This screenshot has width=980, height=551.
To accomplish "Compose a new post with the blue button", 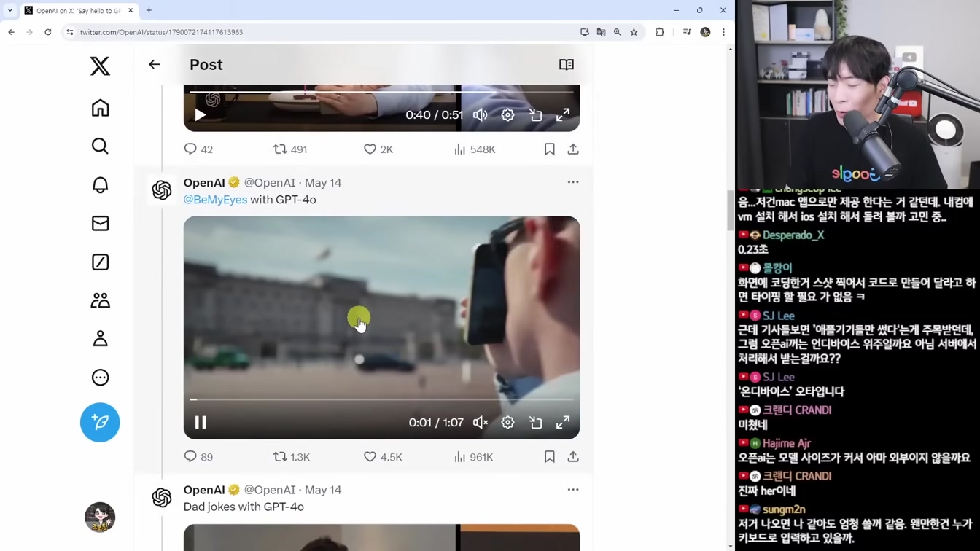I will tap(100, 423).
